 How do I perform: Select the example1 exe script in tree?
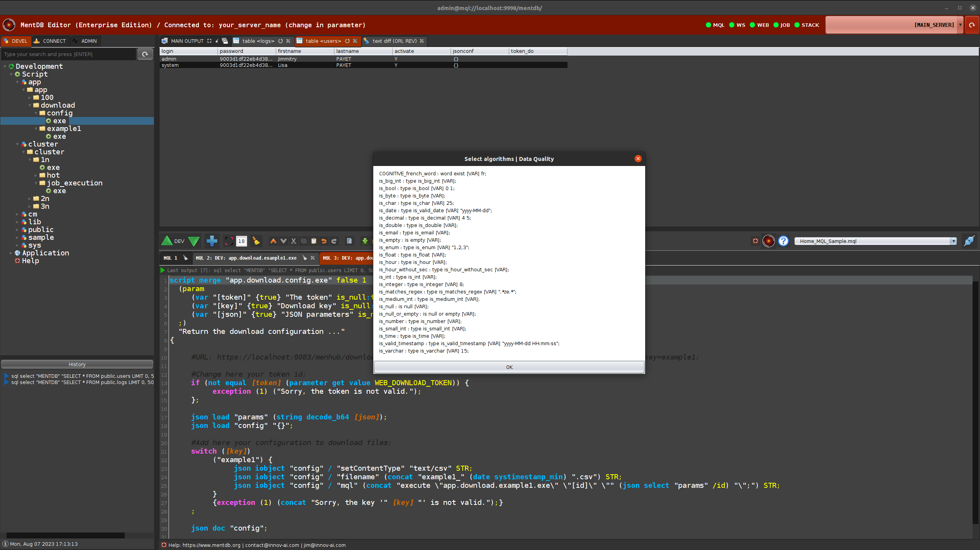pos(59,136)
